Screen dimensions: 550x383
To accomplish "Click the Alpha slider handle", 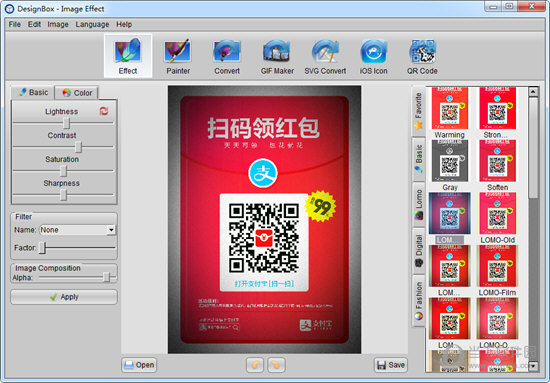I will coord(107,277).
